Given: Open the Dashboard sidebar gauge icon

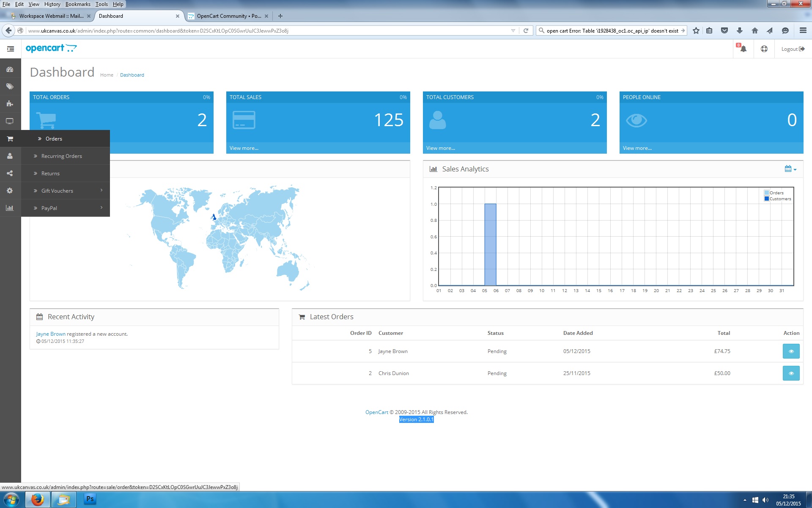Looking at the screenshot, I should click(10, 69).
